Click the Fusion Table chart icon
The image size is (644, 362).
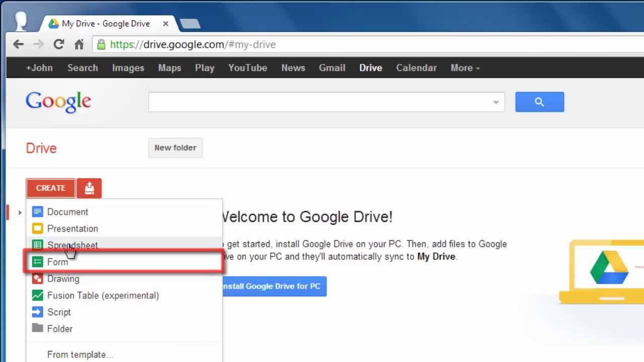click(x=38, y=295)
